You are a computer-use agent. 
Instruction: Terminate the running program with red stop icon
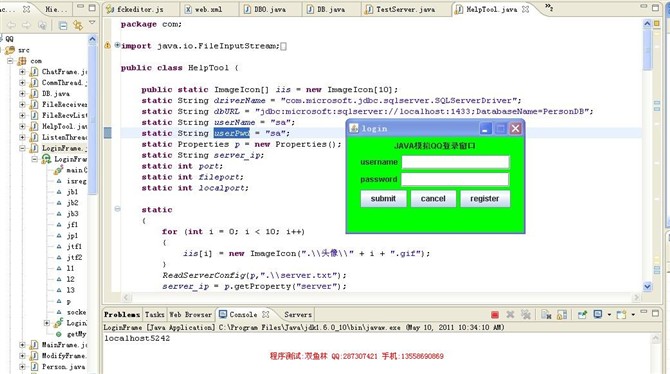point(495,315)
